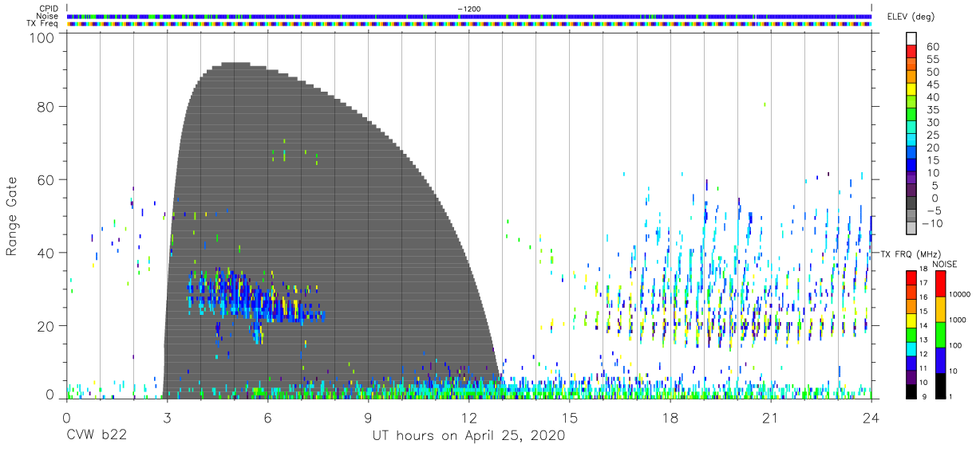The image size is (980, 452).
Task: Click the 'Noise' row label at top left
Action: tap(48, 16)
